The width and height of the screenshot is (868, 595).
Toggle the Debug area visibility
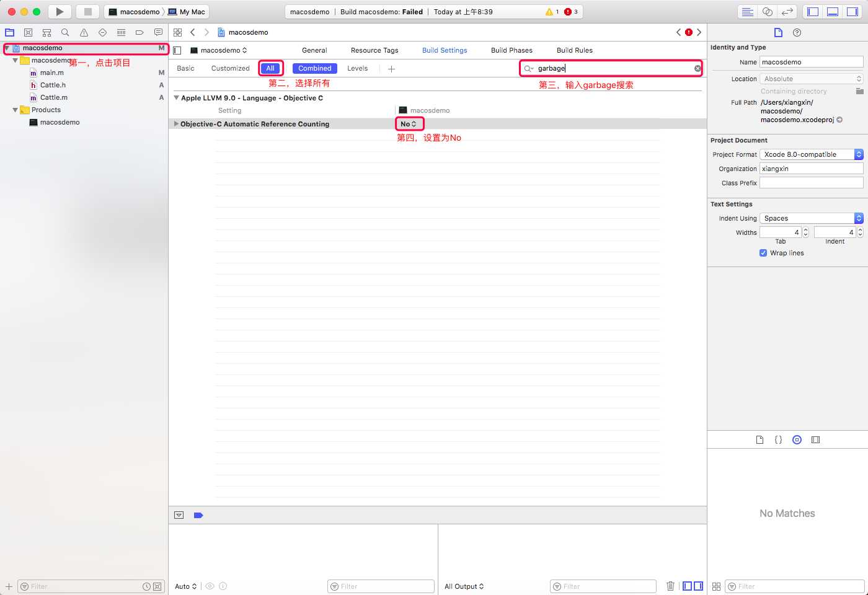pyautogui.click(x=833, y=12)
